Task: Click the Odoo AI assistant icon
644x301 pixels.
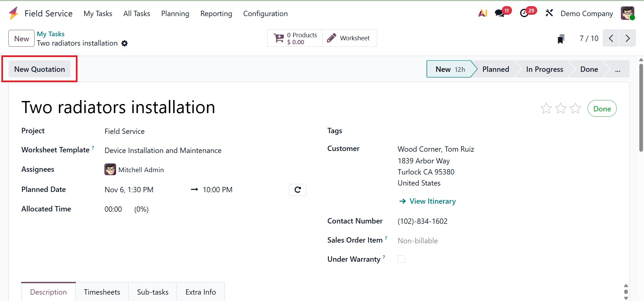Action: point(483,13)
